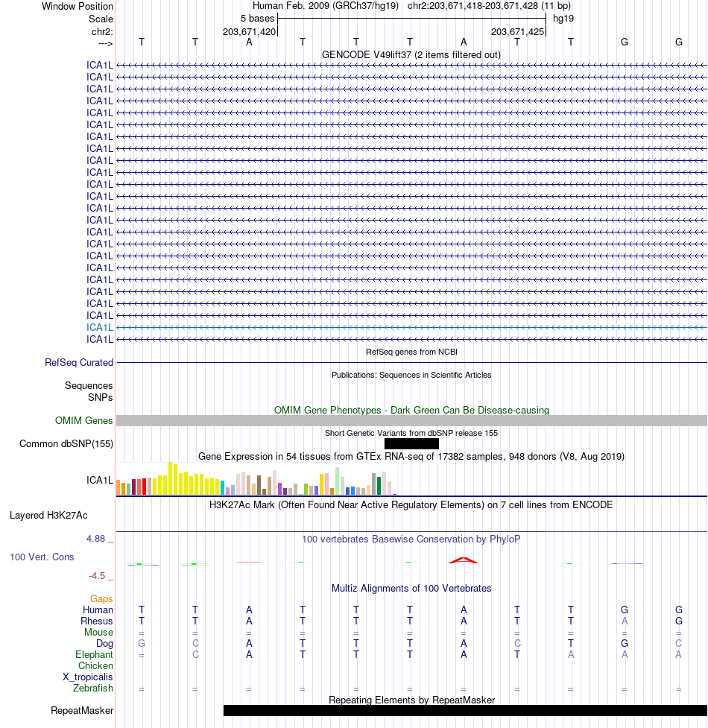Click the ---> sequence direction arrow
This screenshot has height=728, width=708.
[105, 44]
